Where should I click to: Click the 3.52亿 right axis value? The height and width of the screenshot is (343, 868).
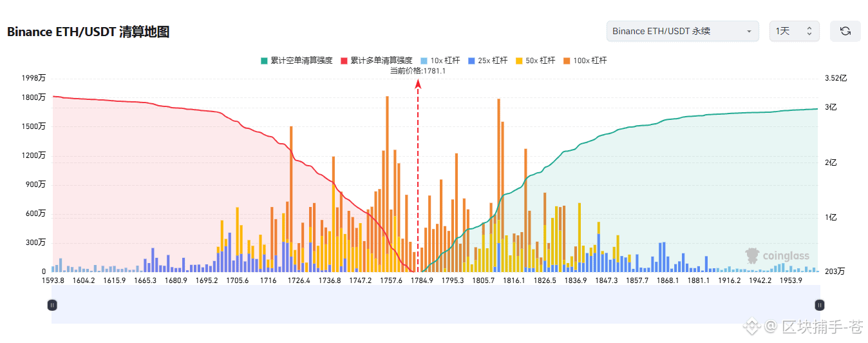click(x=836, y=78)
